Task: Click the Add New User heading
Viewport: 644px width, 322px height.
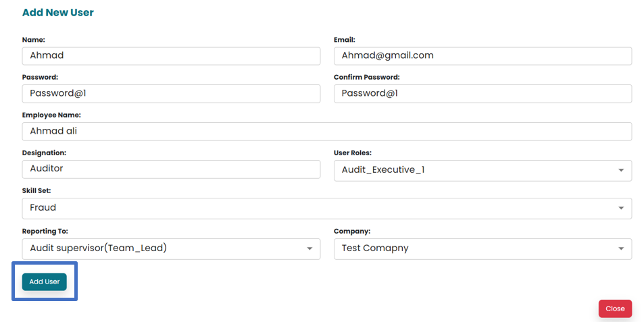Action: click(x=58, y=13)
